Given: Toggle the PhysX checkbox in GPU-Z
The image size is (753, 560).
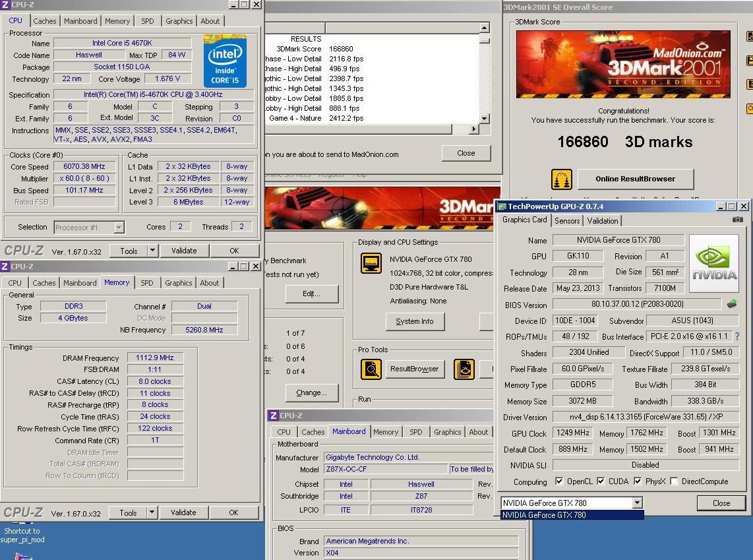Looking at the screenshot, I should click(637, 481).
